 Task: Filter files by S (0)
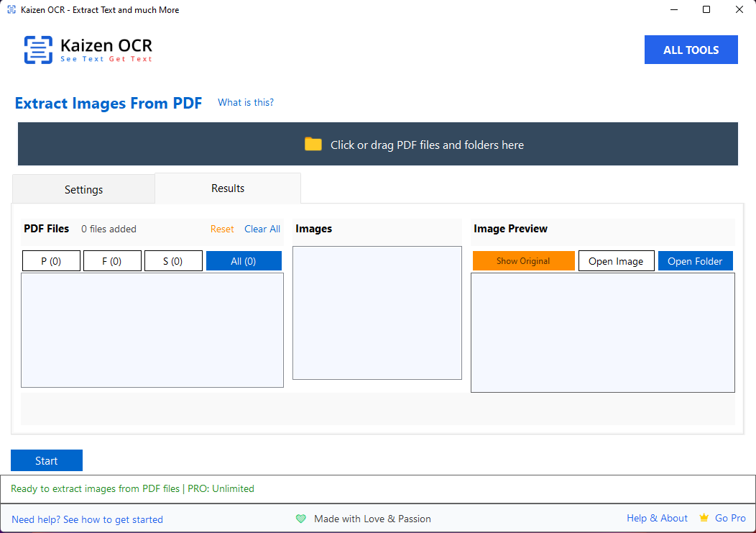click(x=173, y=261)
